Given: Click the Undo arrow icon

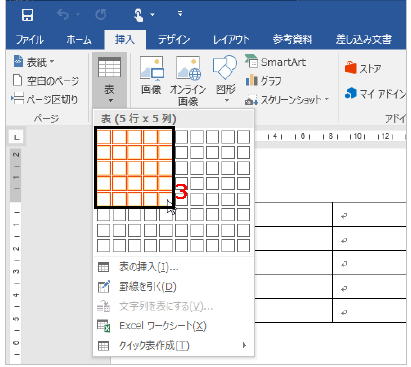Looking at the screenshot, I should point(63,15).
